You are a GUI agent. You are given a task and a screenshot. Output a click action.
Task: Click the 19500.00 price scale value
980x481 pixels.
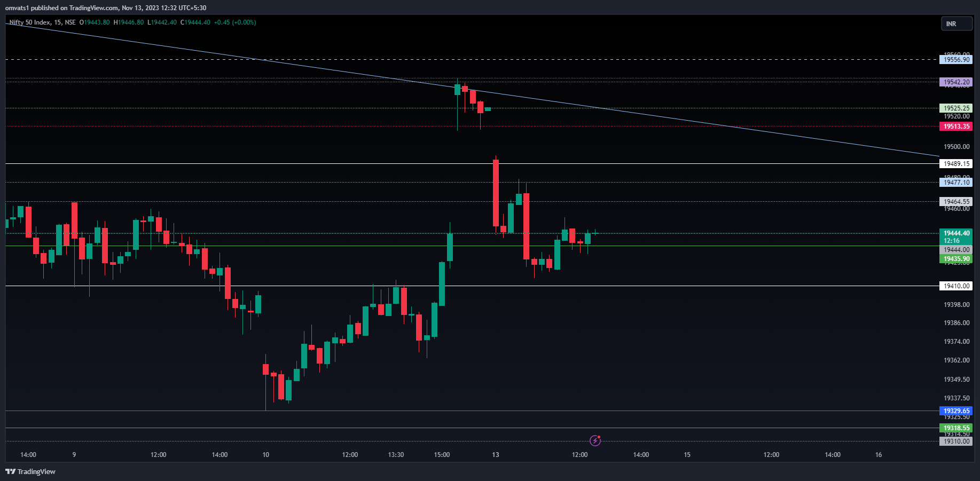957,147
